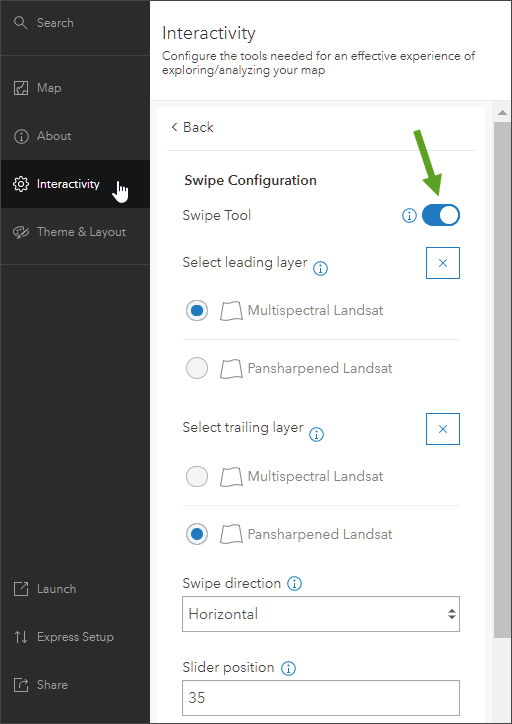Clear the leading layer selection
The height and width of the screenshot is (724, 512).
(x=443, y=263)
